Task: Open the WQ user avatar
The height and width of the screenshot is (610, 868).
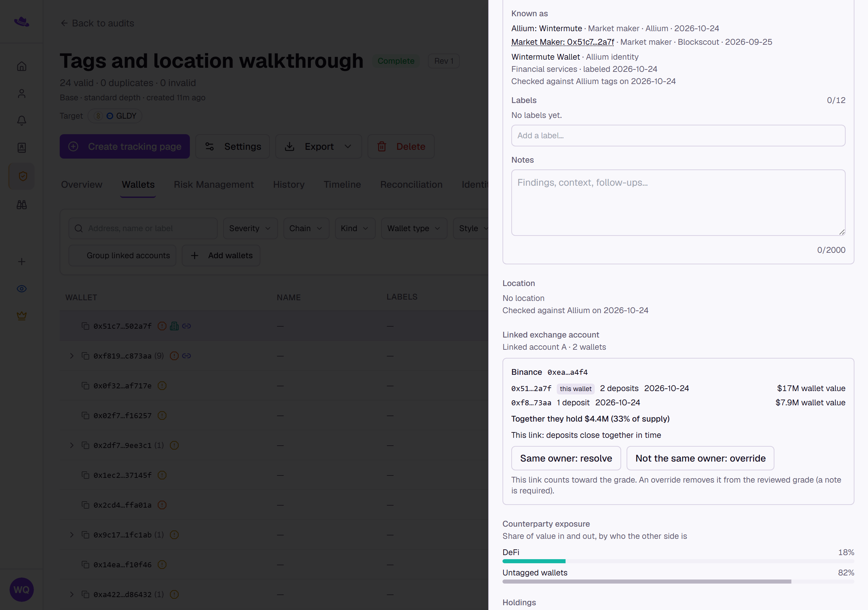Action: (x=22, y=590)
